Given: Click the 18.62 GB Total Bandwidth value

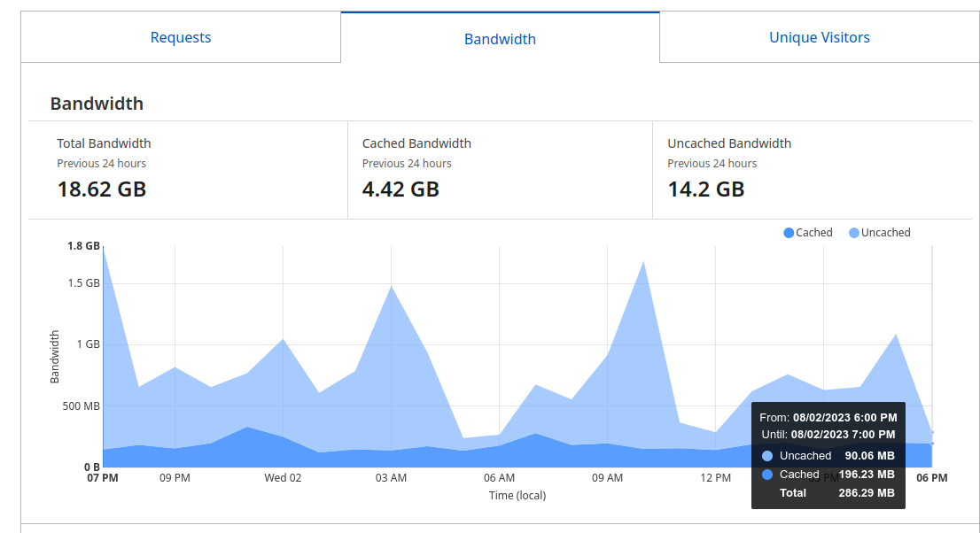Looking at the screenshot, I should click(102, 189).
